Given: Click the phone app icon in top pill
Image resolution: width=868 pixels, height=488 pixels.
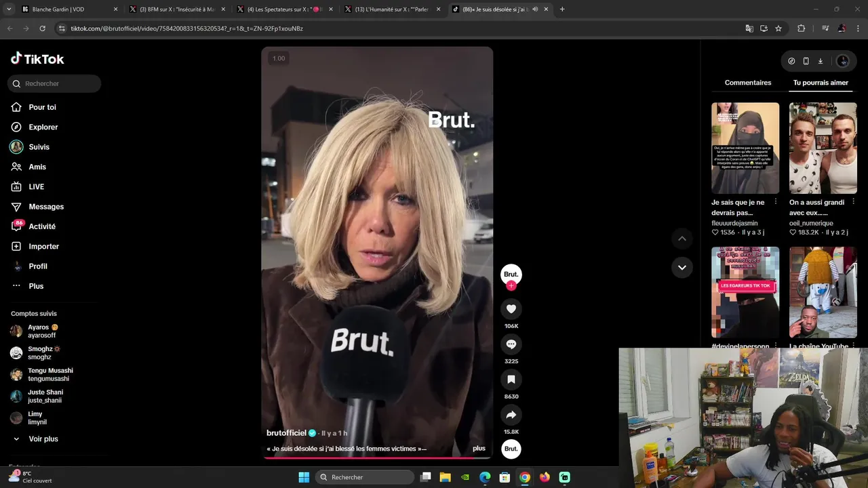Looking at the screenshot, I should tap(806, 61).
